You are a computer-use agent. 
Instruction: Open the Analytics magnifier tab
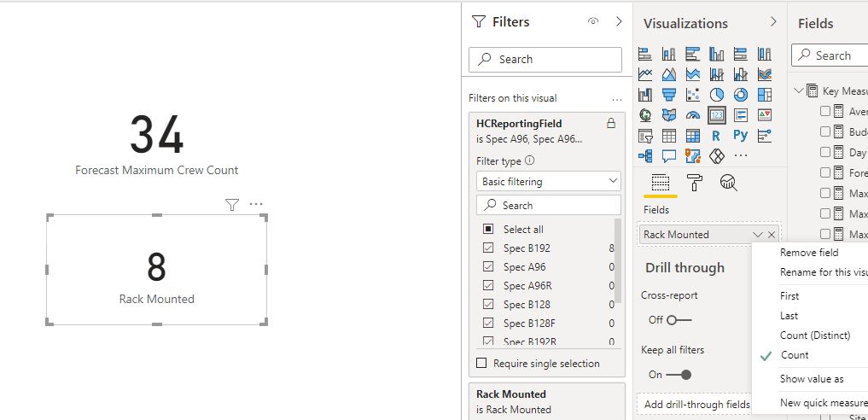click(729, 183)
